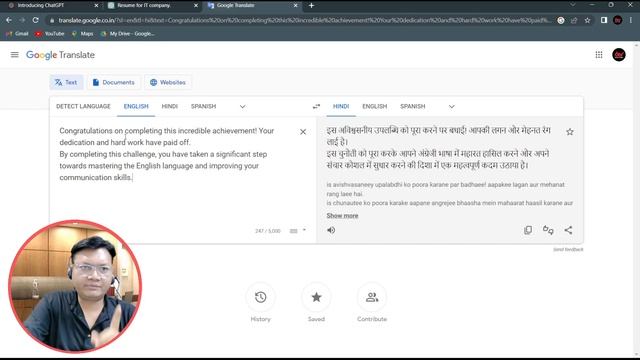Open the browser side panel
The width and height of the screenshot is (640, 360).
tap(604, 20)
